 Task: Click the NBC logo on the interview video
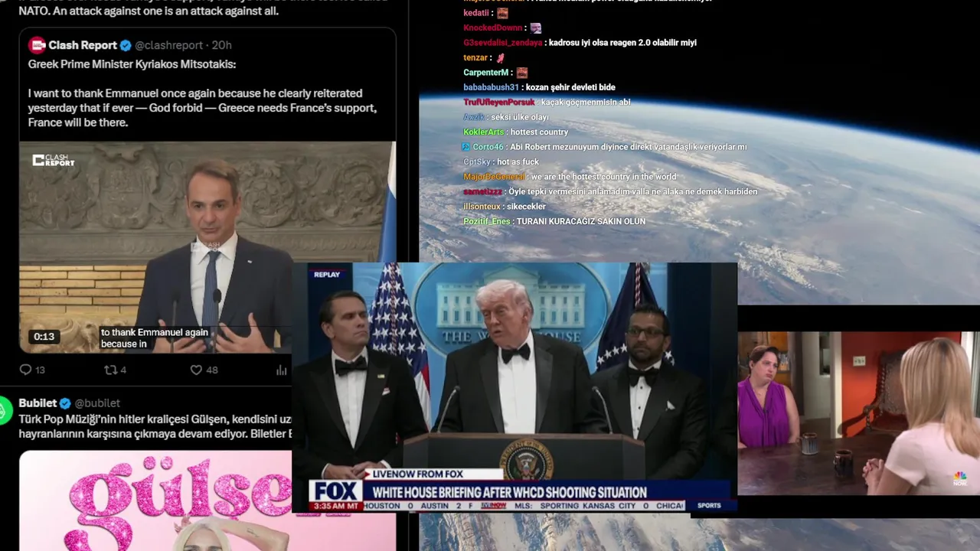(x=959, y=479)
